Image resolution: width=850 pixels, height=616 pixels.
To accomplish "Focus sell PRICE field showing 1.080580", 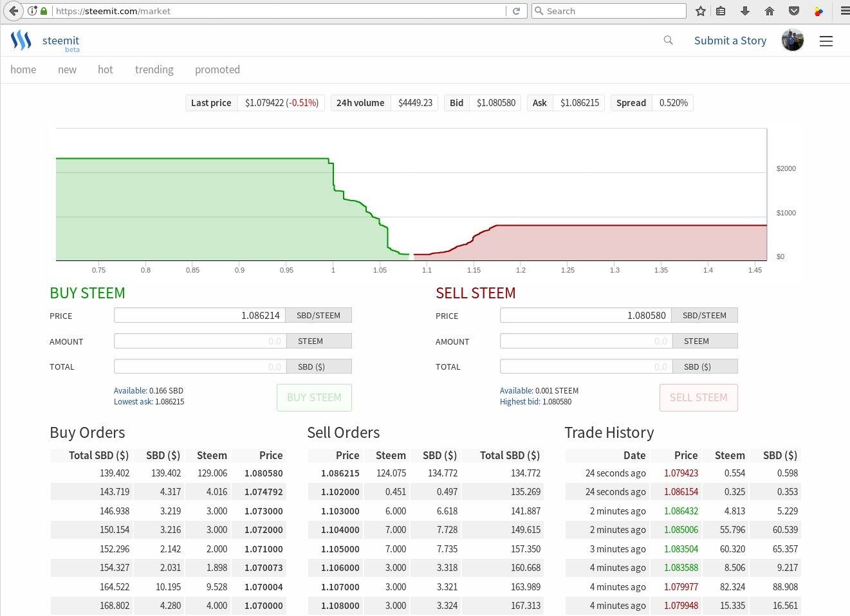I will pyautogui.click(x=586, y=315).
